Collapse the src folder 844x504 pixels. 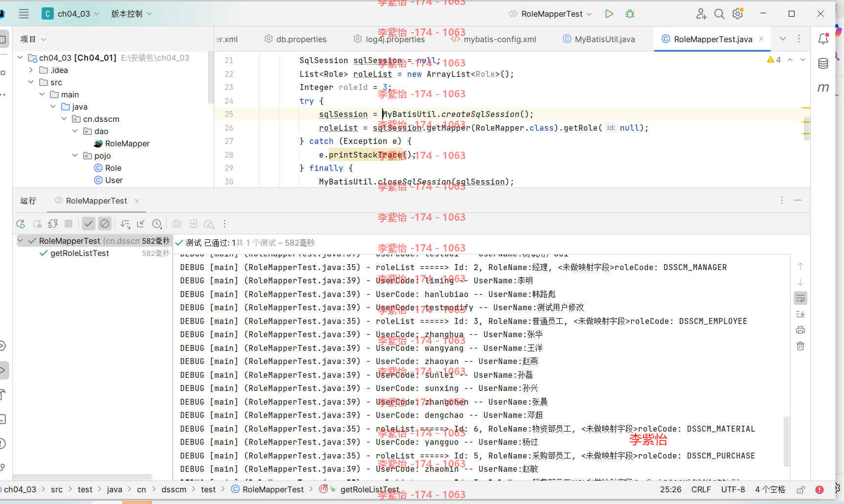(x=31, y=82)
